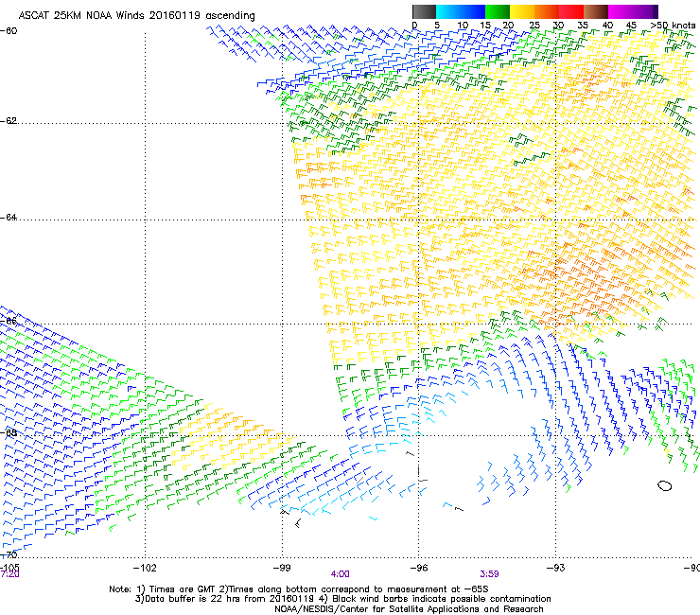Click the -70 latitude axis label

click(x=9, y=554)
